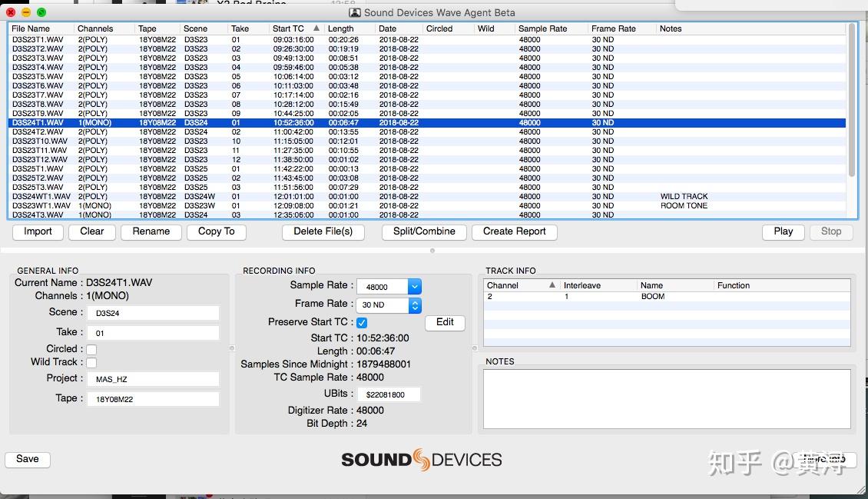Select file D3S23T10.WAV
Screen dimensions: 868x499
pos(427,141)
